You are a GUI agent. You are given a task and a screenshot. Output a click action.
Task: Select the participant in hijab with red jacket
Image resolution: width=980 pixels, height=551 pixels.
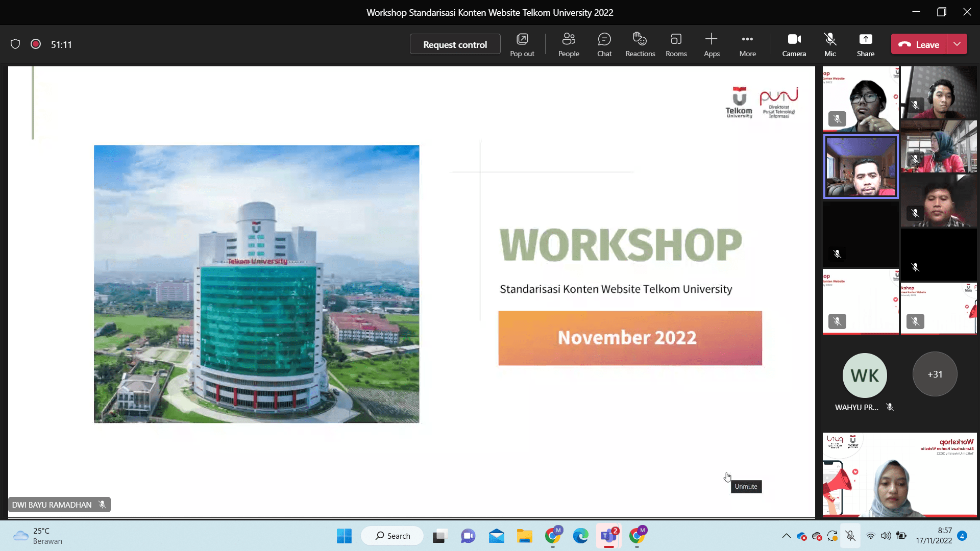(939, 146)
